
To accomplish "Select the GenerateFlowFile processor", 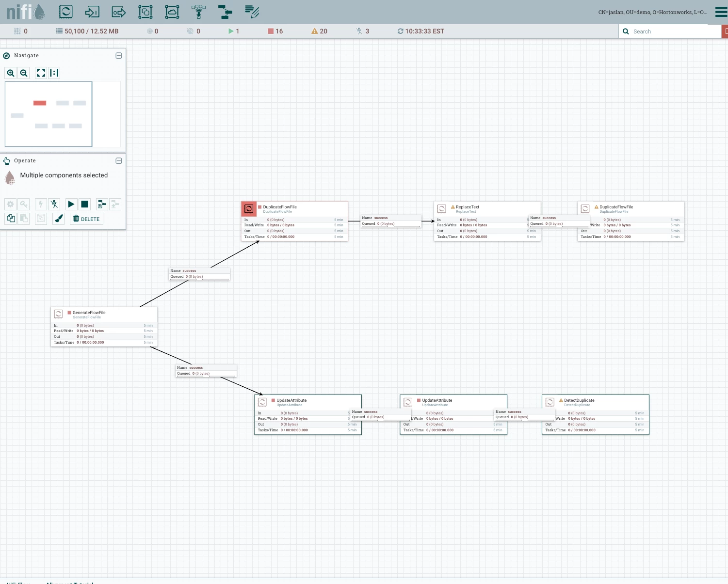I will (104, 327).
